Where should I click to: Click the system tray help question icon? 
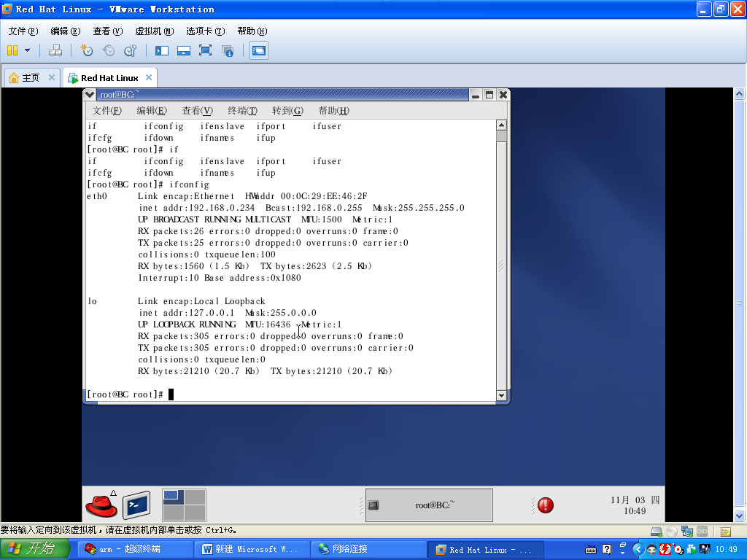tap(606, 550)
